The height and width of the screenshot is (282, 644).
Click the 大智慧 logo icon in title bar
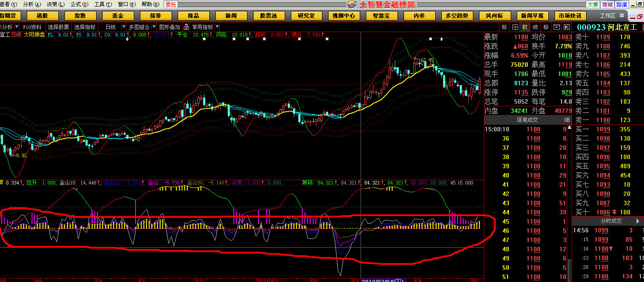pyautogui.click(x=352, y=4)
